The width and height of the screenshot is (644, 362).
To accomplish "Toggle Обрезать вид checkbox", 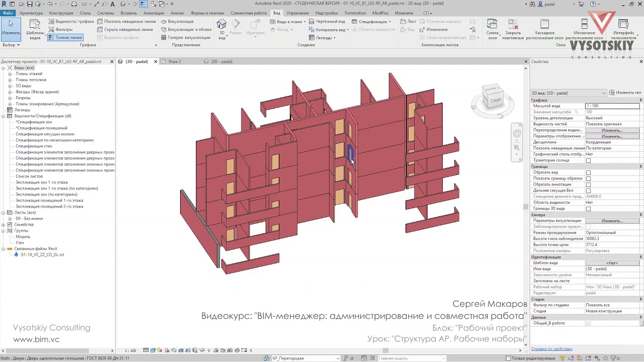I will (x=588, y=172).
